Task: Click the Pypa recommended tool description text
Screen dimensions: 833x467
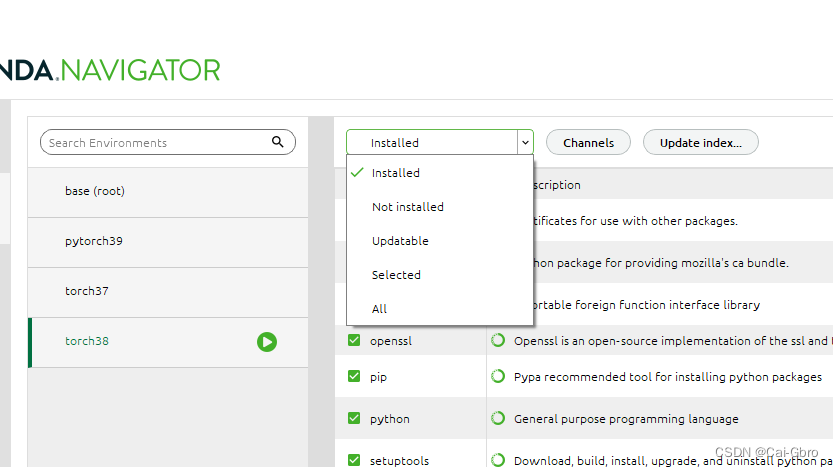Action: point(668,377)
